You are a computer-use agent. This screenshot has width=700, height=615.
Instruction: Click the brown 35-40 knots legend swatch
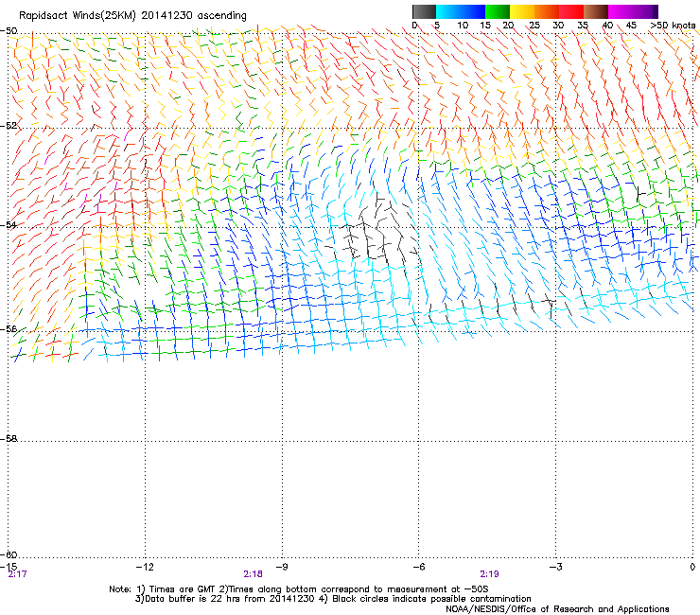point(596,11)
